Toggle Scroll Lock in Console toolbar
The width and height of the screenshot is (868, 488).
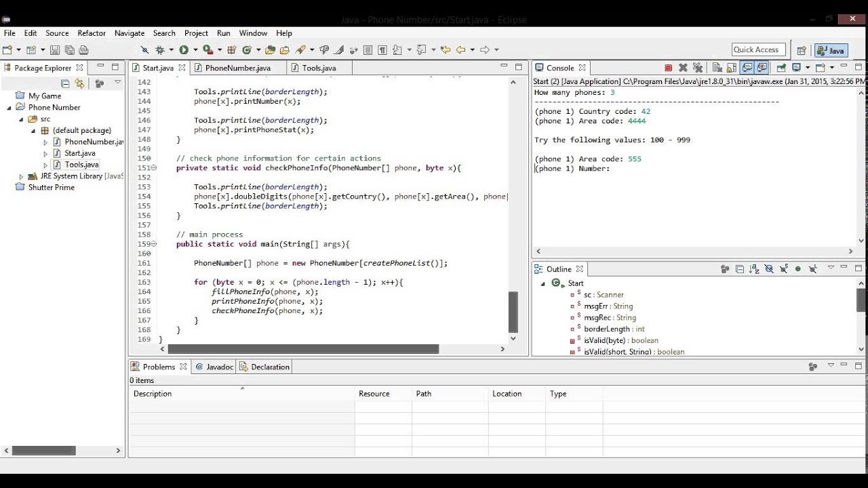[732, 68]
